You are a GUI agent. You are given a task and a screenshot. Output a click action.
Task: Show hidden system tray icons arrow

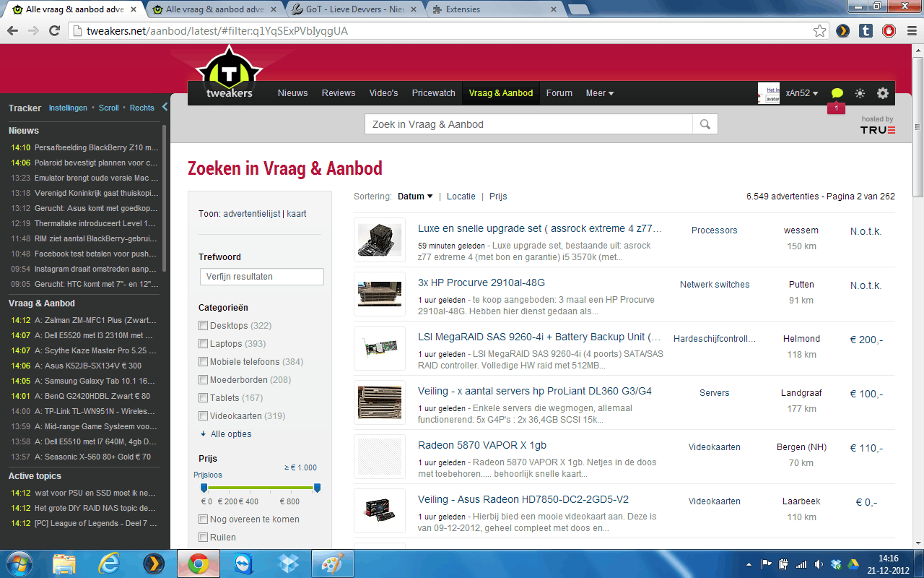tap(750, 564)
